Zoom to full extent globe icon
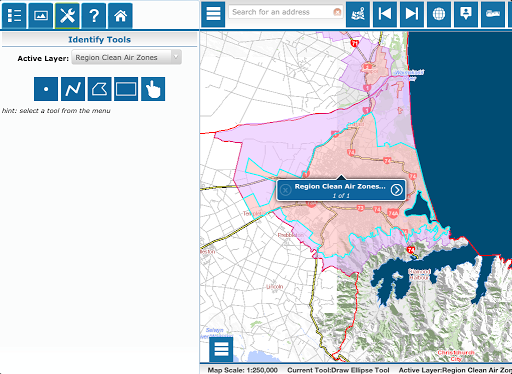Viewport: 512px width, 374px height. point(439,14)
